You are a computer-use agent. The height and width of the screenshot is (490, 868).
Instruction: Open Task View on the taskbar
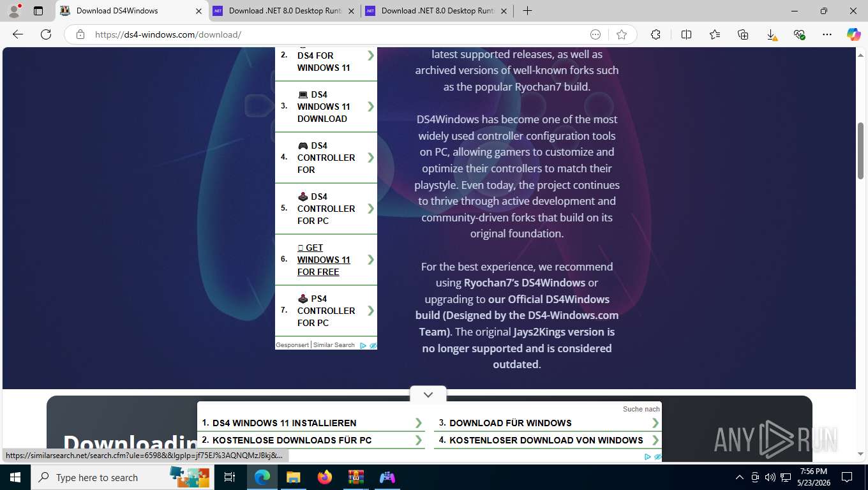point(230,477)
